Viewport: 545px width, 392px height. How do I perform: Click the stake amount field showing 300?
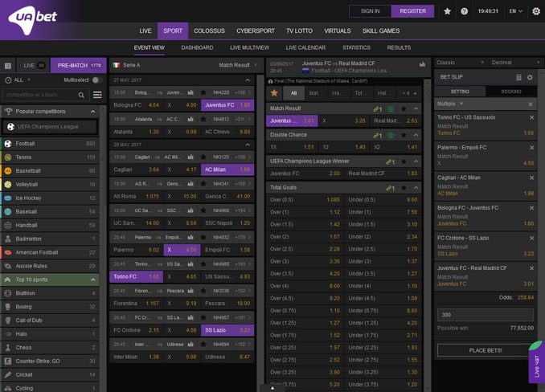point(486,315)
